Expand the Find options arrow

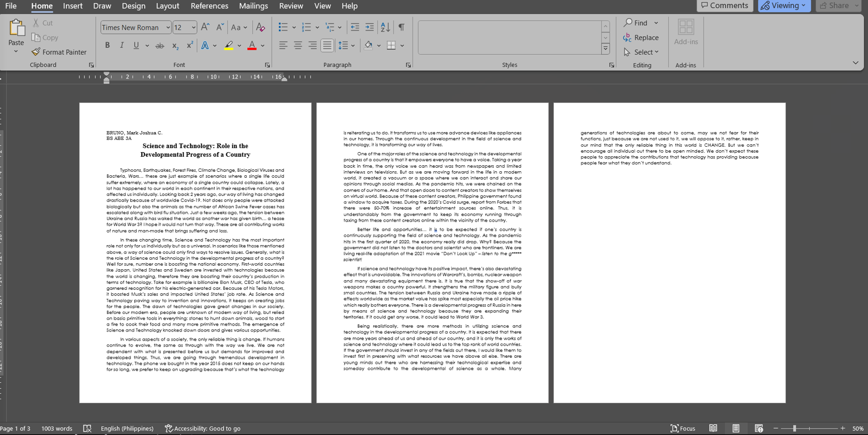[656, 23]
